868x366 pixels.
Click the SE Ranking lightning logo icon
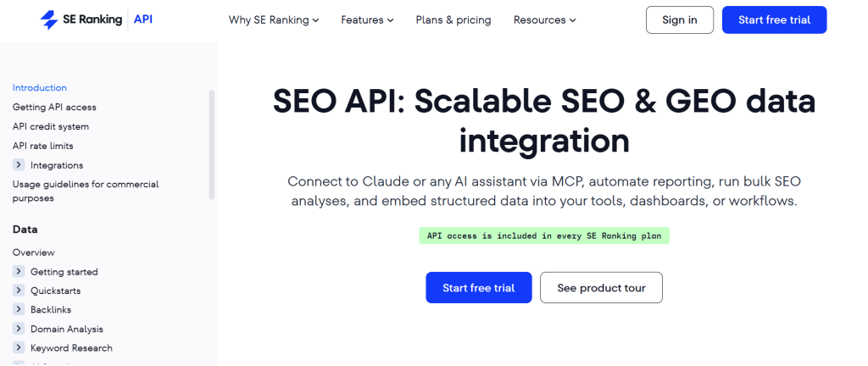point(49,19)
